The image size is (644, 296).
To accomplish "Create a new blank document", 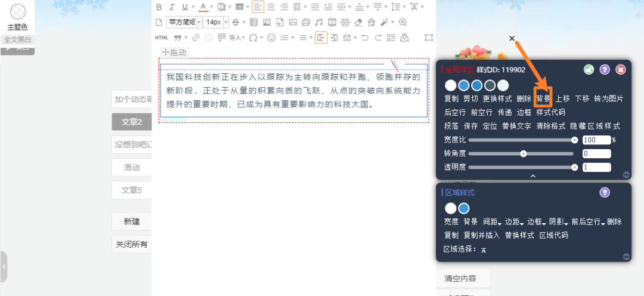I will point(159,22).
